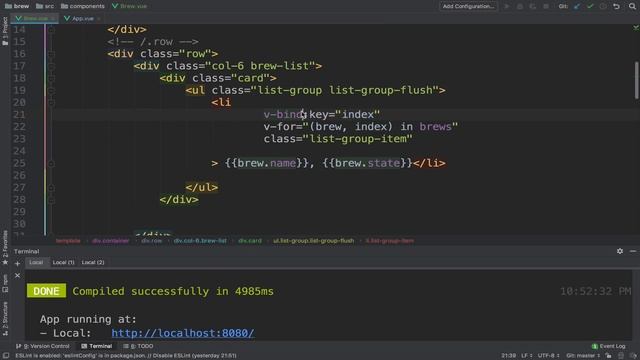This screenshot has width=640, height=360.
Task: Click the editor vertical scrollbar thumb
Action: coord(636,80)
